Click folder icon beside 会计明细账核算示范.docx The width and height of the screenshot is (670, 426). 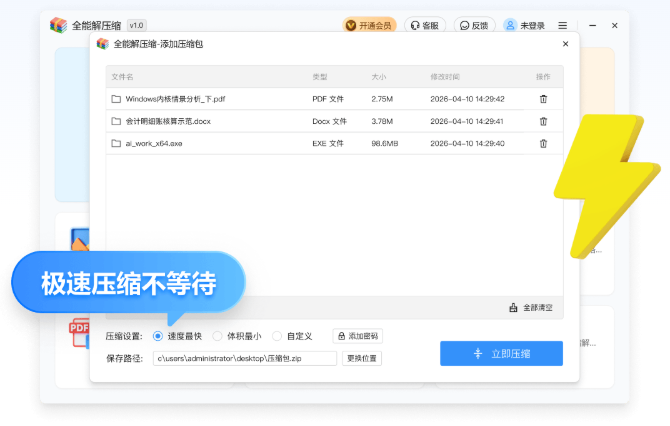pyautogui.click(x=116, y=121)
